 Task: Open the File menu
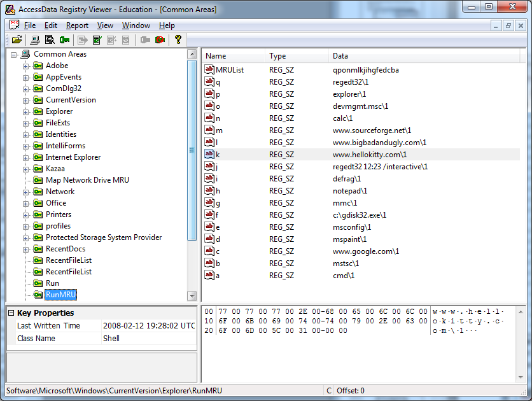click(30, 25)
